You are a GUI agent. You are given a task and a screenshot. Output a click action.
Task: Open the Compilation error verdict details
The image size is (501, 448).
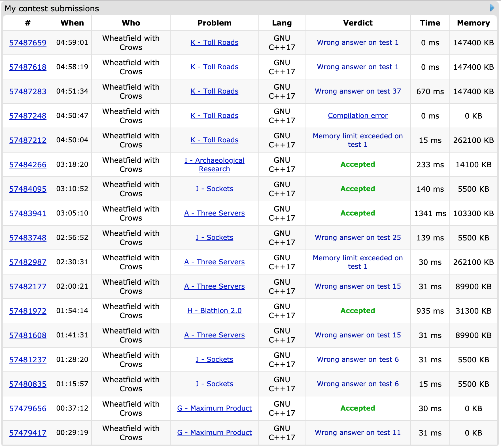tap(358, 116)
